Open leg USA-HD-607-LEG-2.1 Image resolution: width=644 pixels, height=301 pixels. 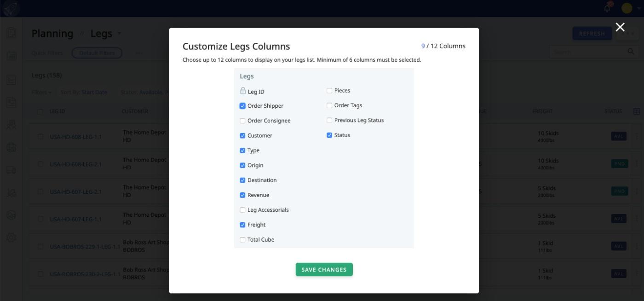tap(76, 192)
